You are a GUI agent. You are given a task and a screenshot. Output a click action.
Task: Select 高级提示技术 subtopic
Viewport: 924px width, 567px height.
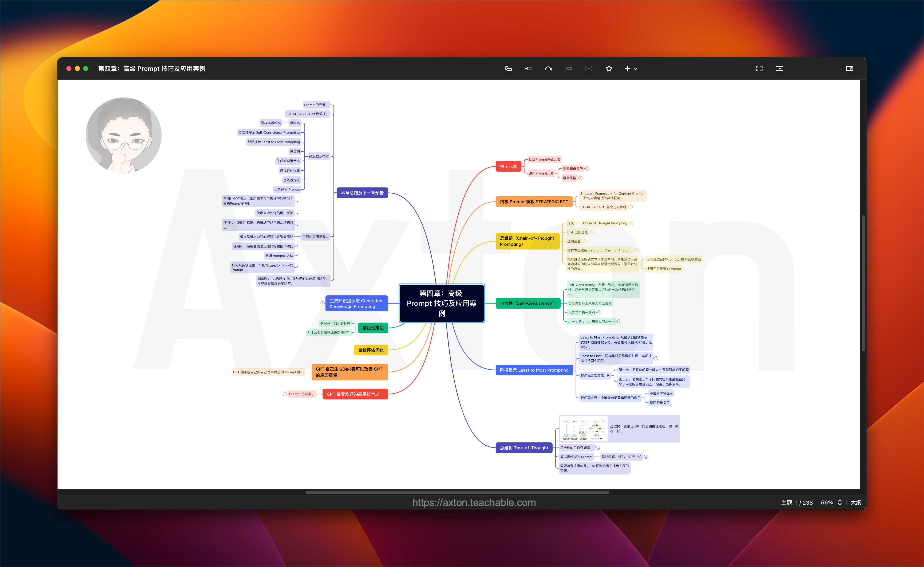click(319, 156)
